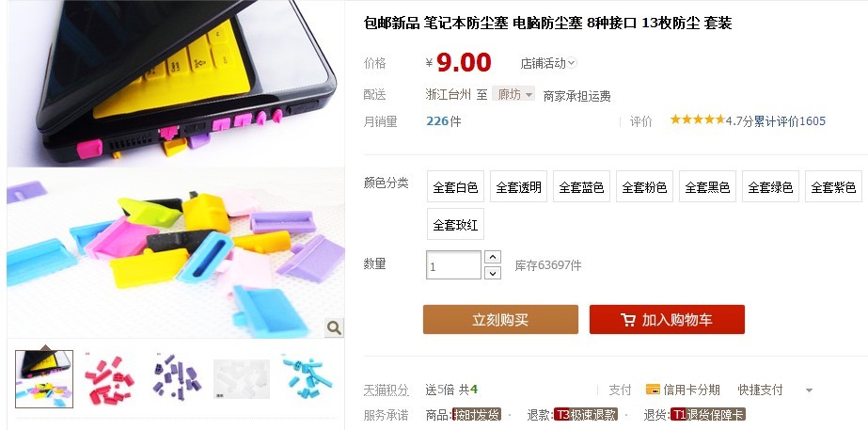The image size is (868, 430).
Task: Decrease quantity with the down stepper arrow
Action: [493, 273]
